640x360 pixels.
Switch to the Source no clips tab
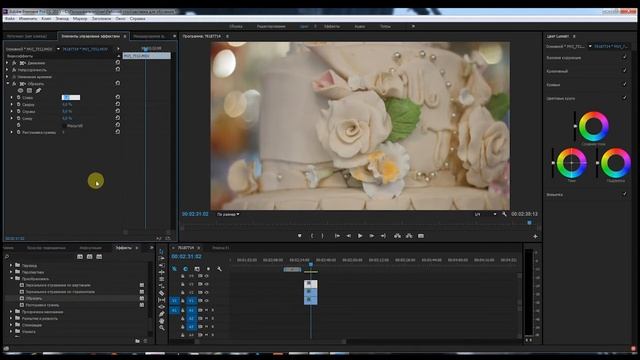pyautogui.click(x=27, y=36)
